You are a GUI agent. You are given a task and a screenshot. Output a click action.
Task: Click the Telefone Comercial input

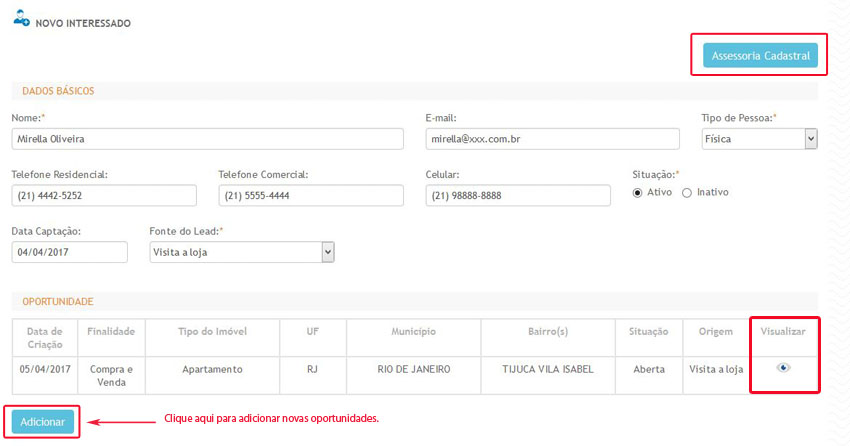click(311, 196)
